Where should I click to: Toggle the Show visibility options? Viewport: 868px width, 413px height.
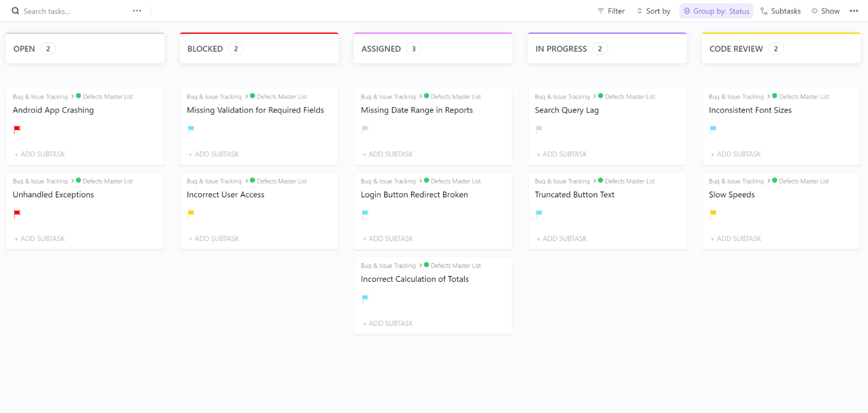tap(825, 11)
